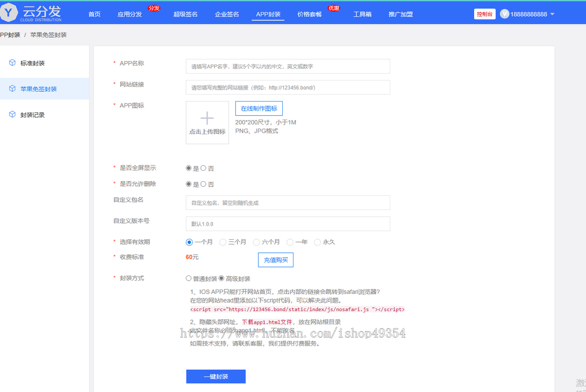Click the 在线制作图标 button

point(259,108)
